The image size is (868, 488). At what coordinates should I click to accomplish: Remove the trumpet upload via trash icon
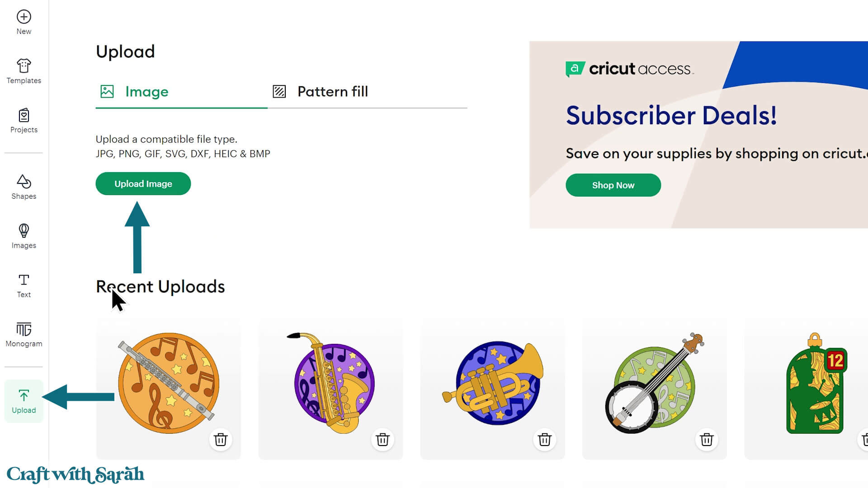coord(545,439)
